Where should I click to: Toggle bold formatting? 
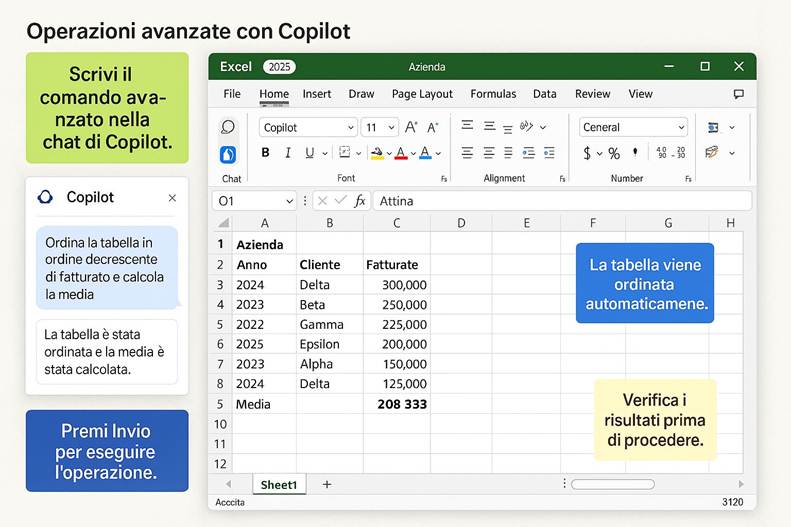point(265,153)
